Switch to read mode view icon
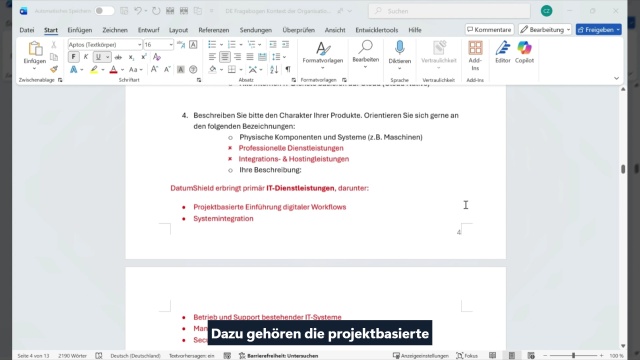The height and width of the screenshot is (360, 640). (493, 356)
